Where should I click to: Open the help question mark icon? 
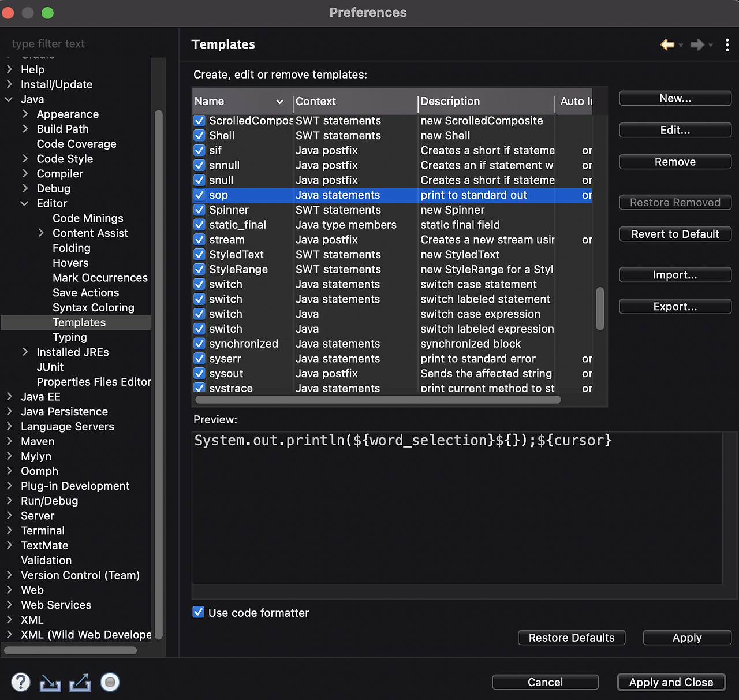[x=21, y=682]
